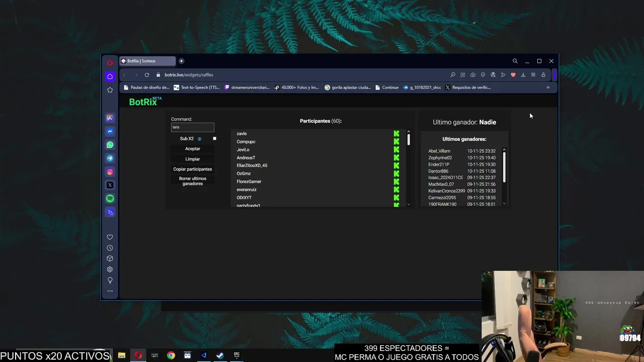Image resolution: width=644 pixels, height=362 pixels.
Task: Select the BotRix | Sorteos tab
Action: tap(147, 61)
